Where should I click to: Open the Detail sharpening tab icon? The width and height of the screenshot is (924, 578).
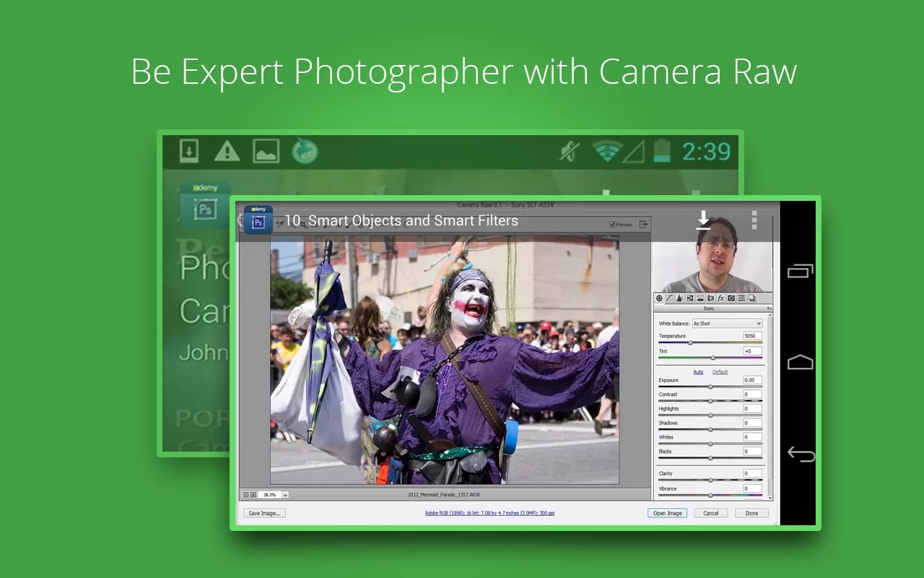(679, 298)
